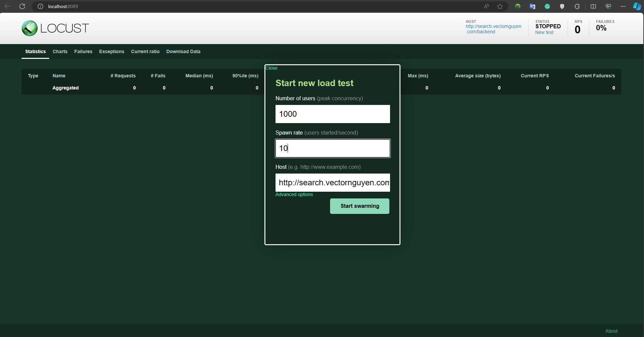Reload the page with the refresh icon
The height and width of the screenshot is (337, 644).
tap(22, 6)
